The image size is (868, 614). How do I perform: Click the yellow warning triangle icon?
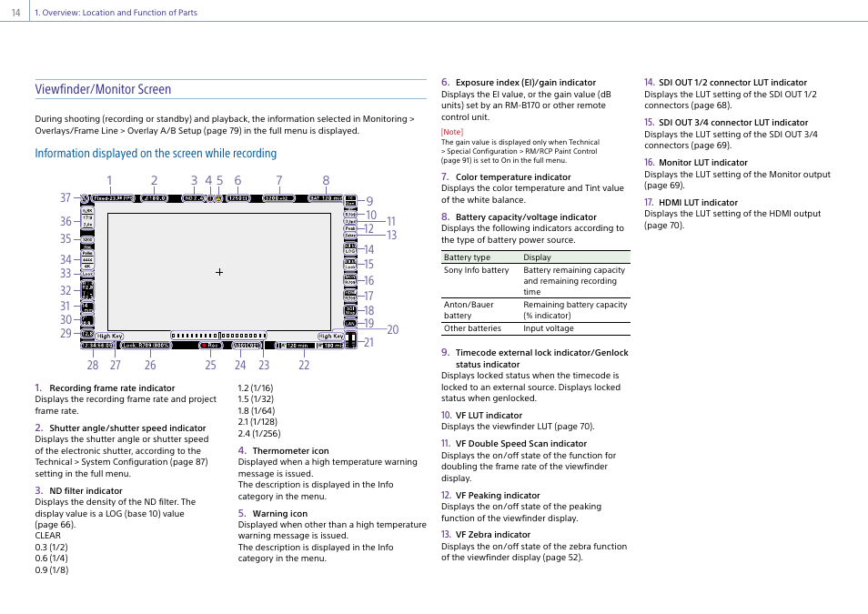click(218, 198)
